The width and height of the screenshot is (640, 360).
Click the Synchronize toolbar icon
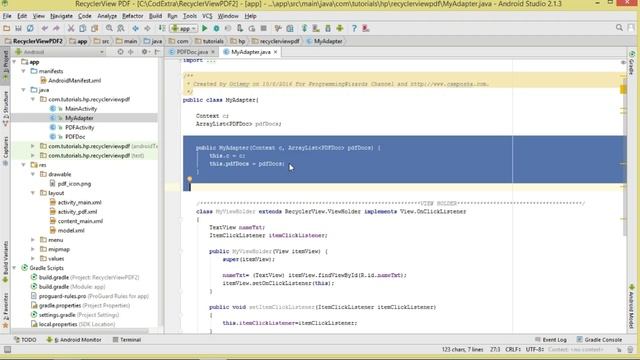click(x=30, y=28)
